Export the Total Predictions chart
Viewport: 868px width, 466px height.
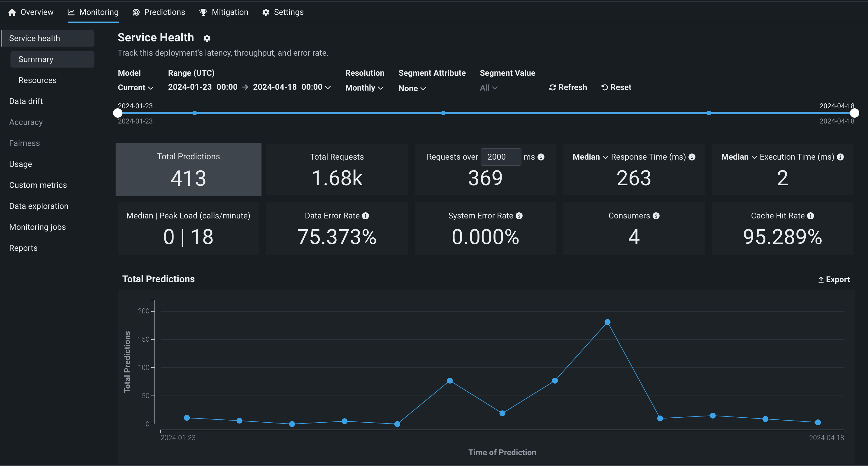[834, 280]
